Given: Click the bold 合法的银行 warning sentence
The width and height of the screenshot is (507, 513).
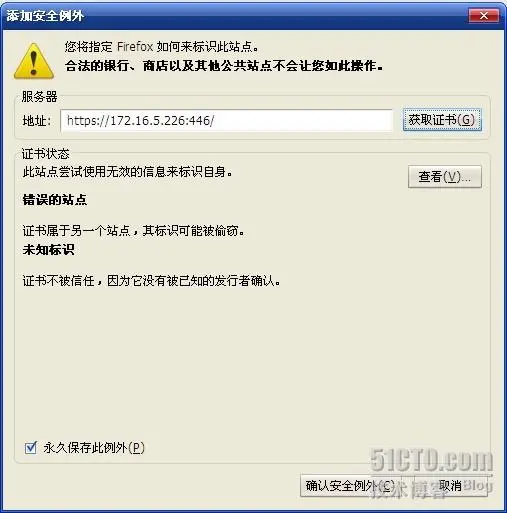Looking at the screenshot, I should click(224, 66).
